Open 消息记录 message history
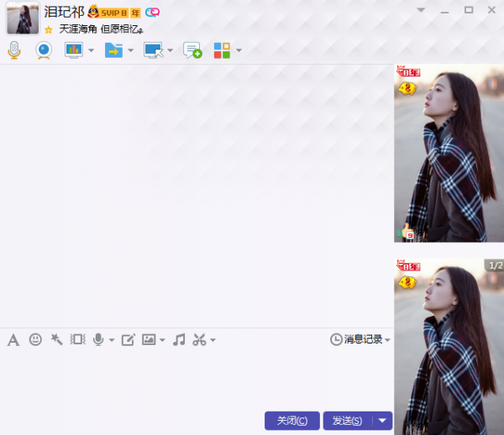 pos(356,339)
